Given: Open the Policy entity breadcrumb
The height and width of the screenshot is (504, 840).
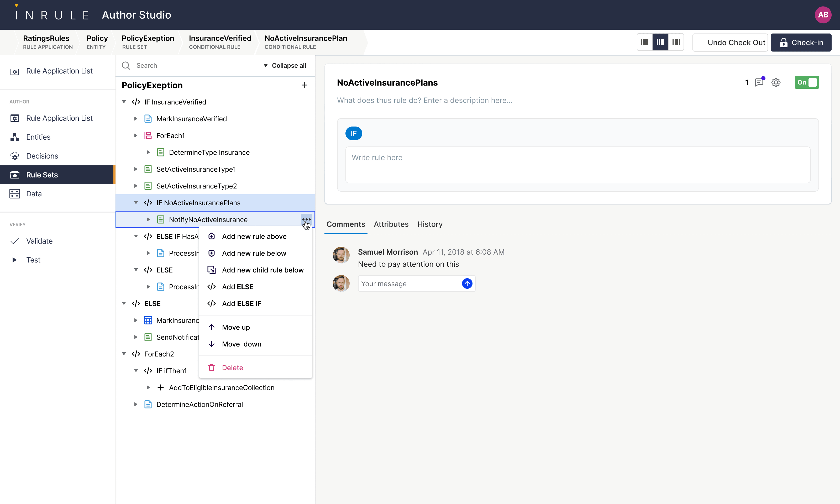Looking at the screenshot, I should click(x=97, y=42).
